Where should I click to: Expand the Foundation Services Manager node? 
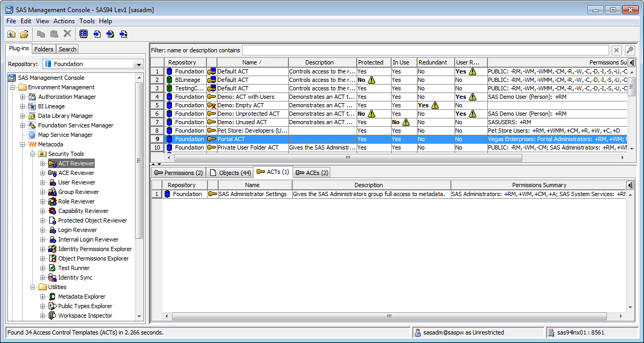[23, 125]
